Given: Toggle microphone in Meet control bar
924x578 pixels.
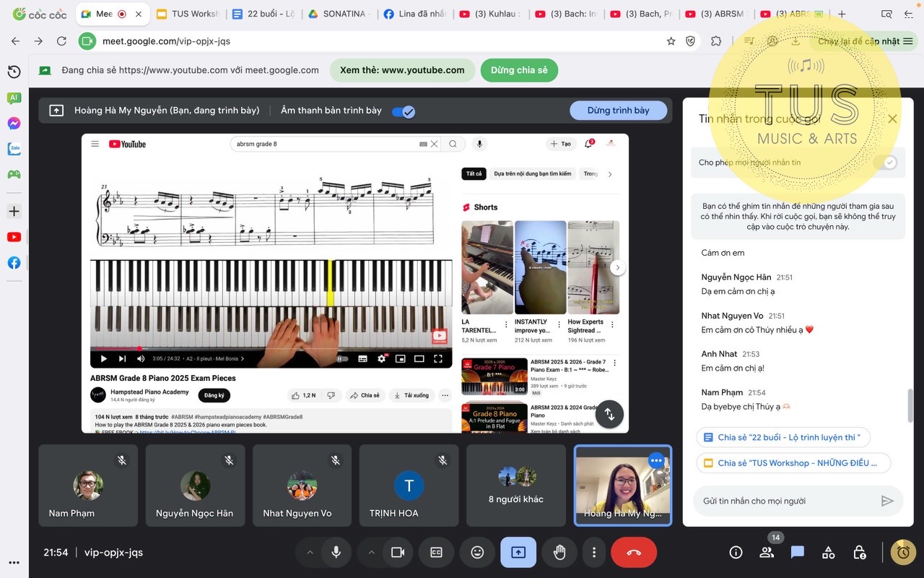Looking at the screenshot, I should pyautogui.click(x=336, y=552).
